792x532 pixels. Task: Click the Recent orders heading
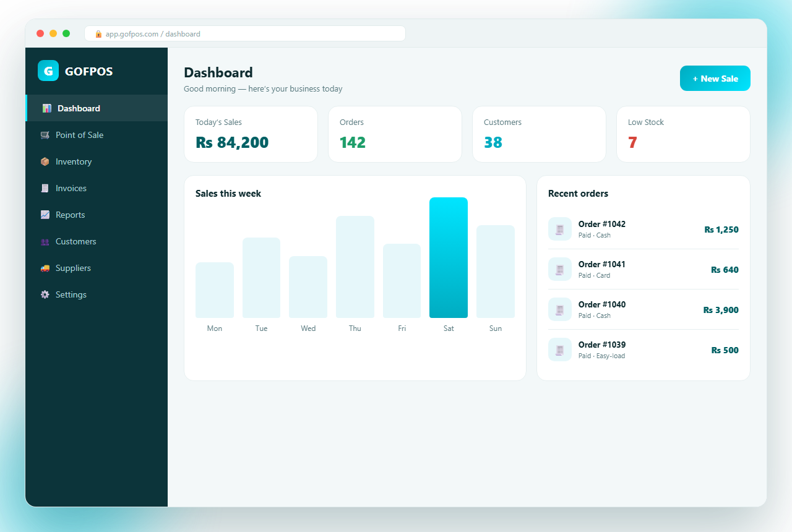[578, 194]
